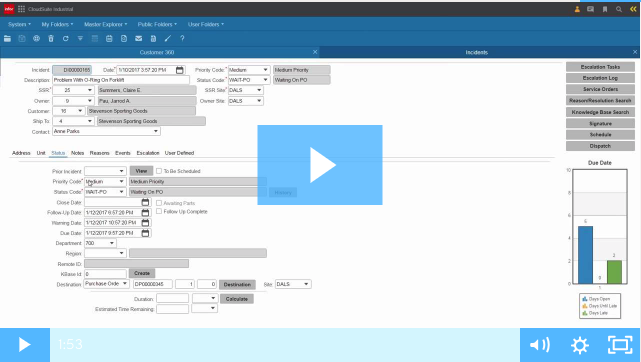Click the refresh toolbar icon
The image size is (641, 362).
(65, 38)
